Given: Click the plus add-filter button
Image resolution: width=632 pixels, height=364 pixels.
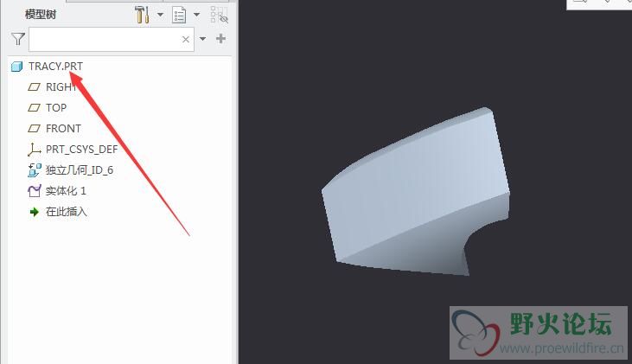Looking at the screenshot, I should tap(220, 39).
